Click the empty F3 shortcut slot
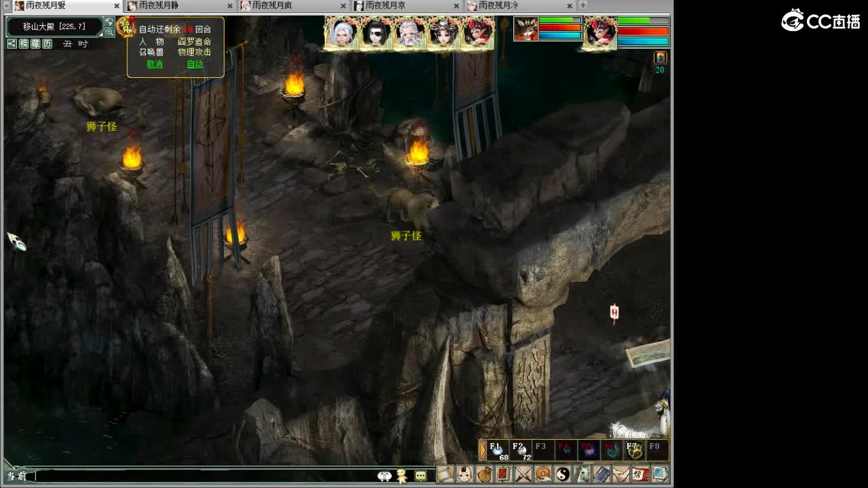Viewport: 868px width, 488px height. [543, 450]
